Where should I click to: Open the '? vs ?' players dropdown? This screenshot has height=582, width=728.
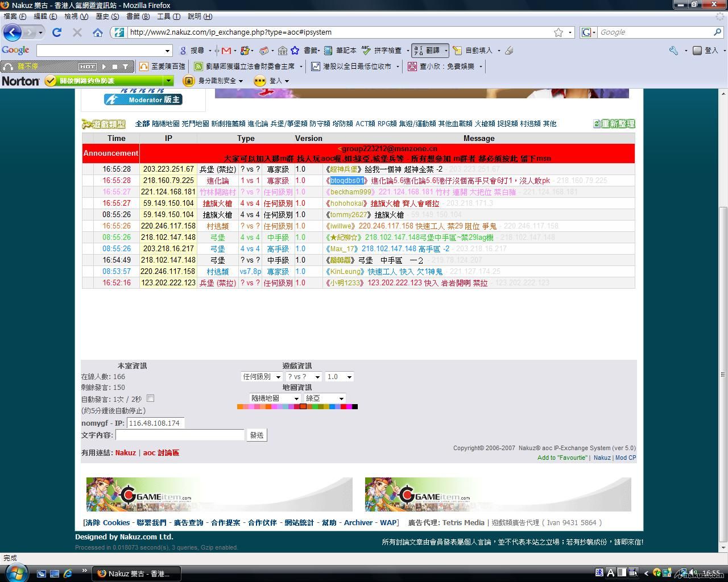click(303, 377)
